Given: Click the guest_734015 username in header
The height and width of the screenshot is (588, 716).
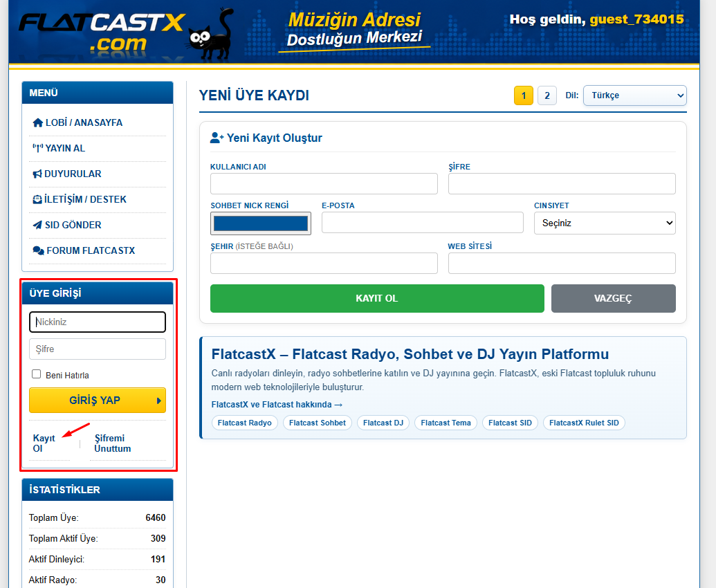Looking at the screenshot, I should pos(636,19).
